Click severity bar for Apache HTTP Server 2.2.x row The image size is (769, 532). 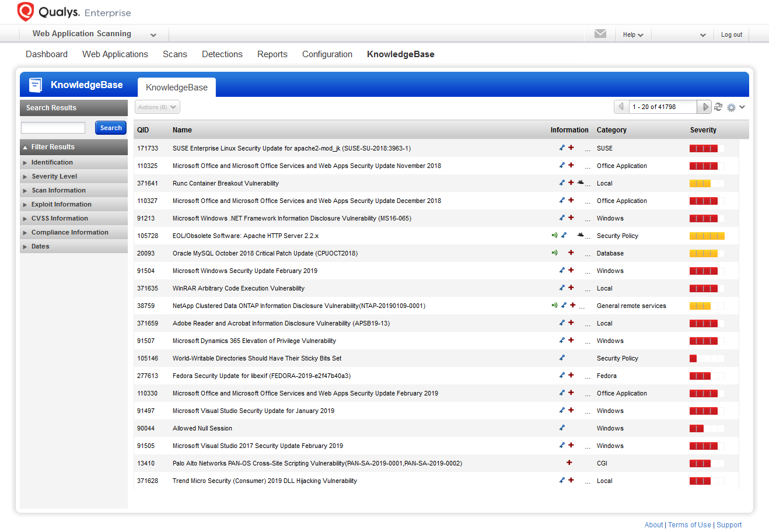click(x=707, y=236)
